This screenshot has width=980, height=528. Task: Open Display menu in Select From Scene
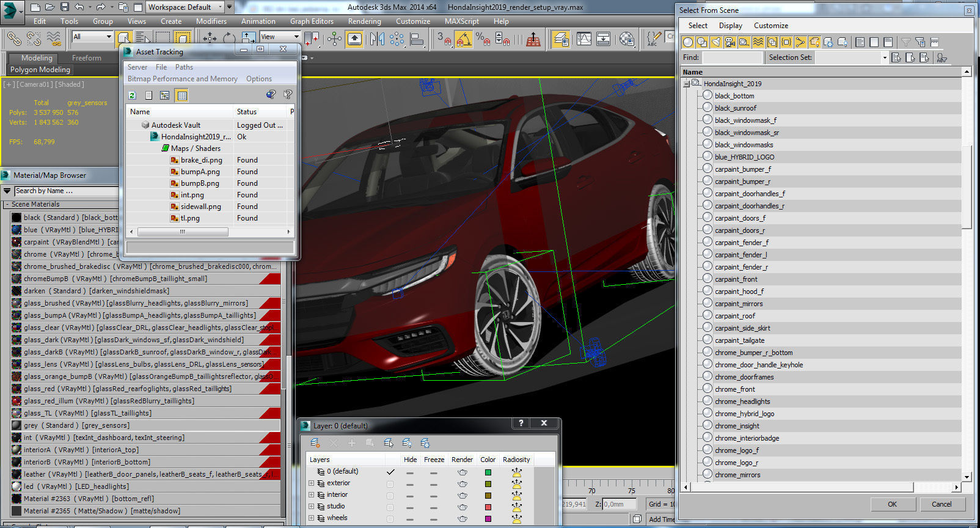tap(731, 26)
